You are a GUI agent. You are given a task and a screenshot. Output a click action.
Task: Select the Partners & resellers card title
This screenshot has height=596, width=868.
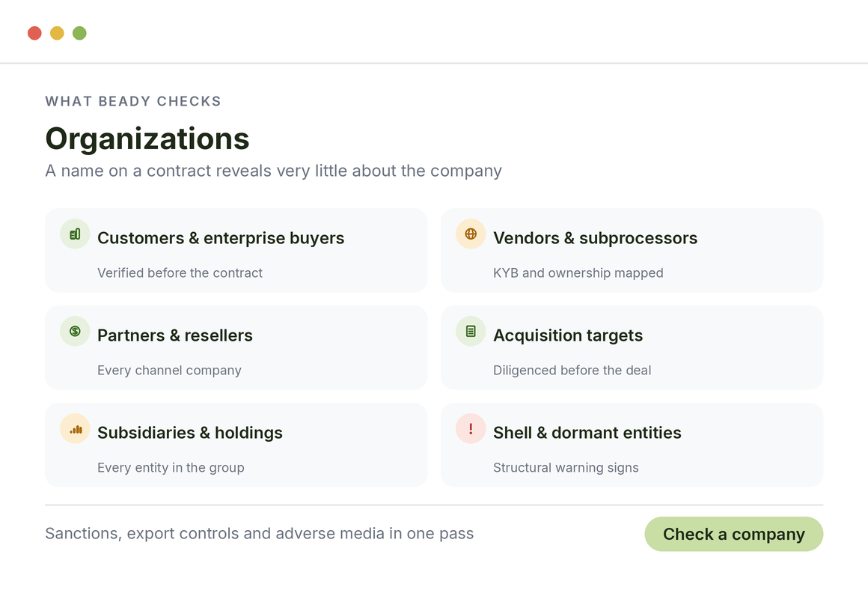(175, 335)
